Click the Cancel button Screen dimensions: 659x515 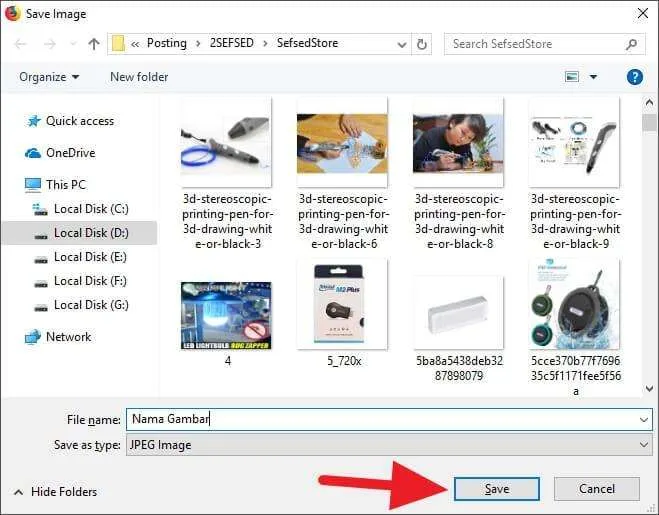click(x=597, y=489)
